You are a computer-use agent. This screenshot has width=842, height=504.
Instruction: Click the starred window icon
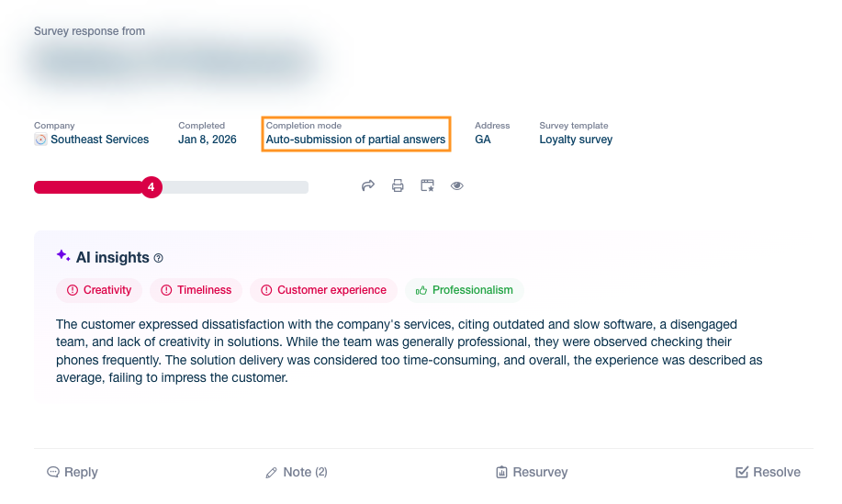pos(427,185)
